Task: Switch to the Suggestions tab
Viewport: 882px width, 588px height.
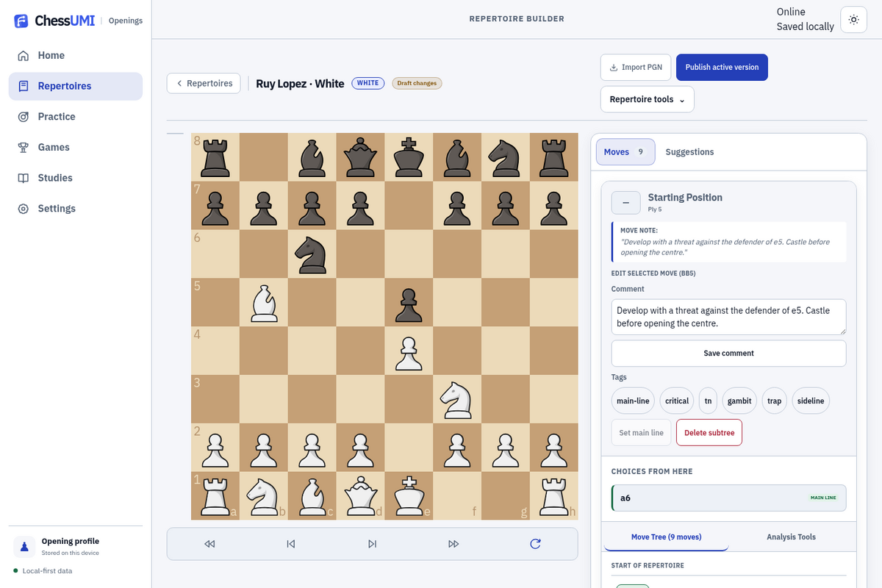Action: tap(689, 151)
